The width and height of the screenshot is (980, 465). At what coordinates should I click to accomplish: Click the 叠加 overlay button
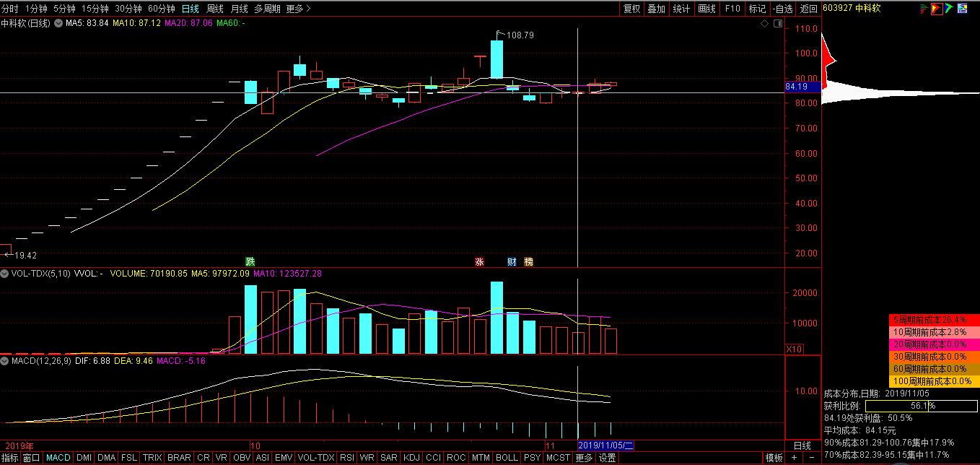656,9
